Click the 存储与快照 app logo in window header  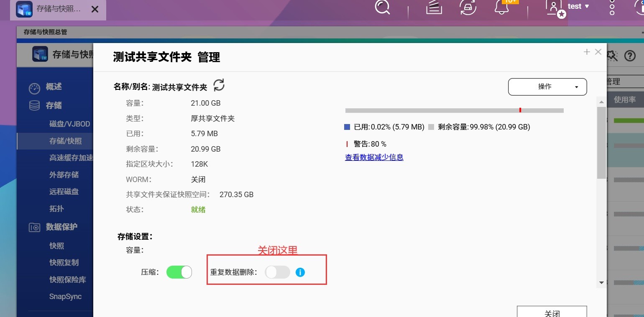(x=40, y=54)
